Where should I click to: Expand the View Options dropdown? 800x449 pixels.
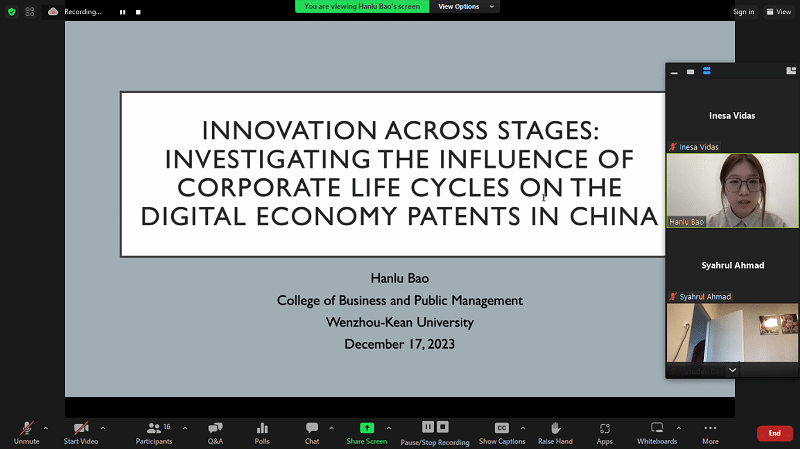pos(463,6)
